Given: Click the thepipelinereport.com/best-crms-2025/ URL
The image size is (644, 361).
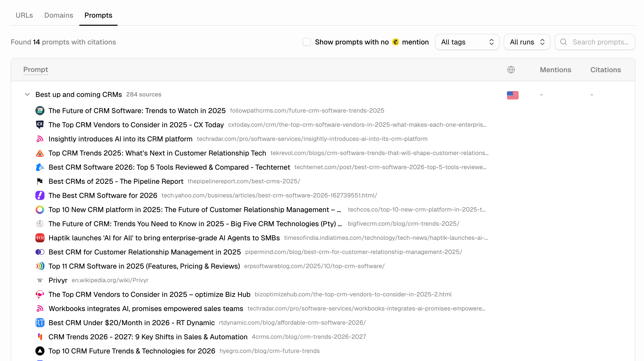Looking at the screenshot, I should coord(244,181).
